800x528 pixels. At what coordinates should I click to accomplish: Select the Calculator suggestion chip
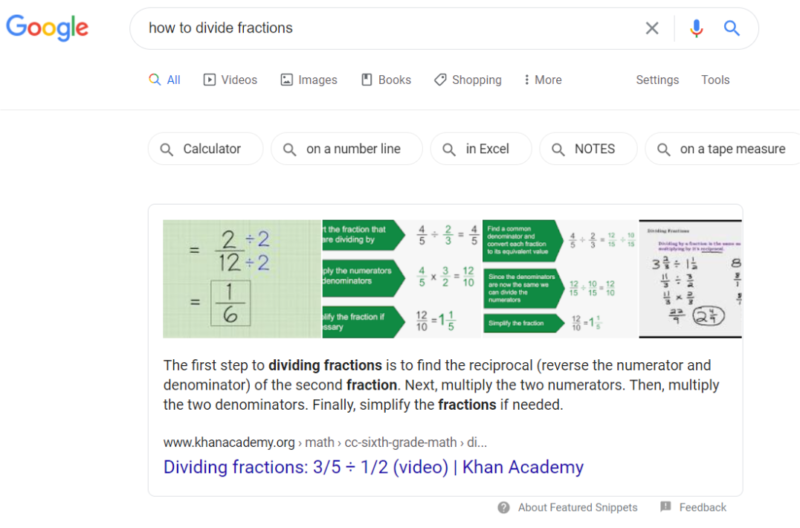pos(206,149)
